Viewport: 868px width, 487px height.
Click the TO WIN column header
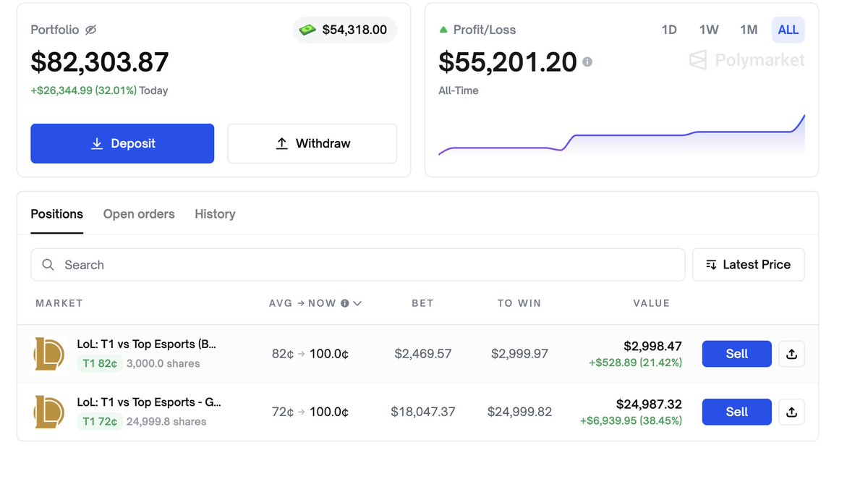click(519, 303)
